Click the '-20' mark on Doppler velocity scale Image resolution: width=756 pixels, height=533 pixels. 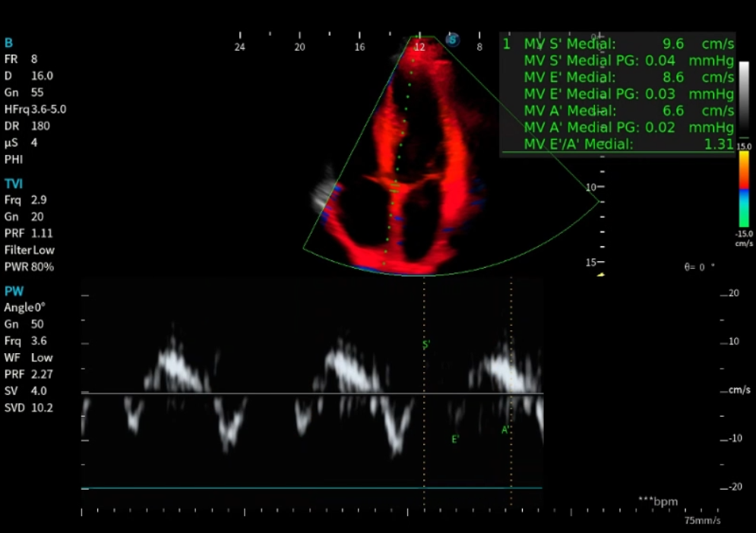(735, 487)
